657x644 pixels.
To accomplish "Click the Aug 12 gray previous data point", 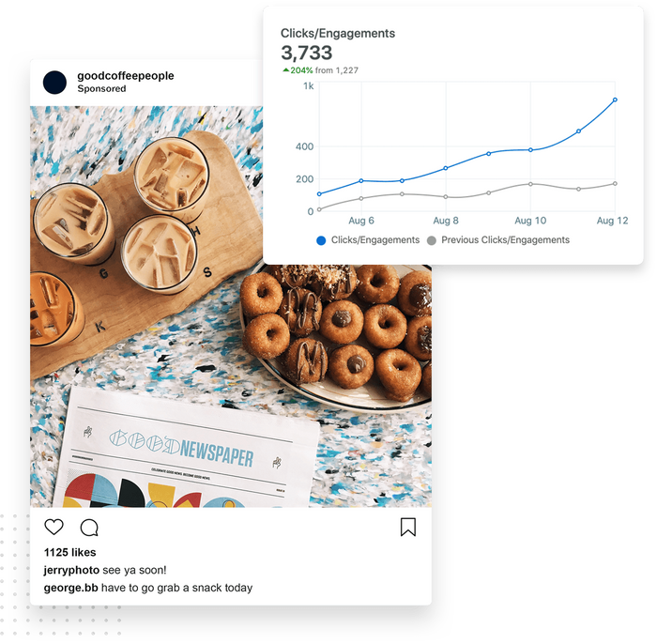I will (x=615, y=183).
